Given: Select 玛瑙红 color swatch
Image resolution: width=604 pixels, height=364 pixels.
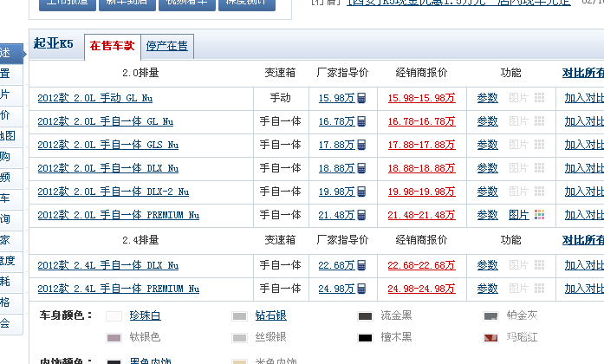Looking at the screenshot, I should click(490, 338).
